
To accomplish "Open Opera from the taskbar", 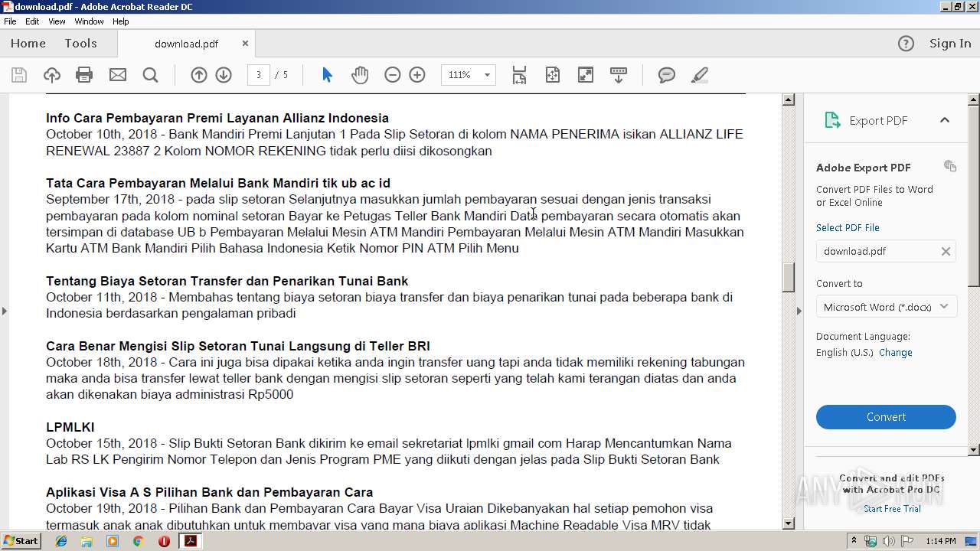I will pos(164,541).
